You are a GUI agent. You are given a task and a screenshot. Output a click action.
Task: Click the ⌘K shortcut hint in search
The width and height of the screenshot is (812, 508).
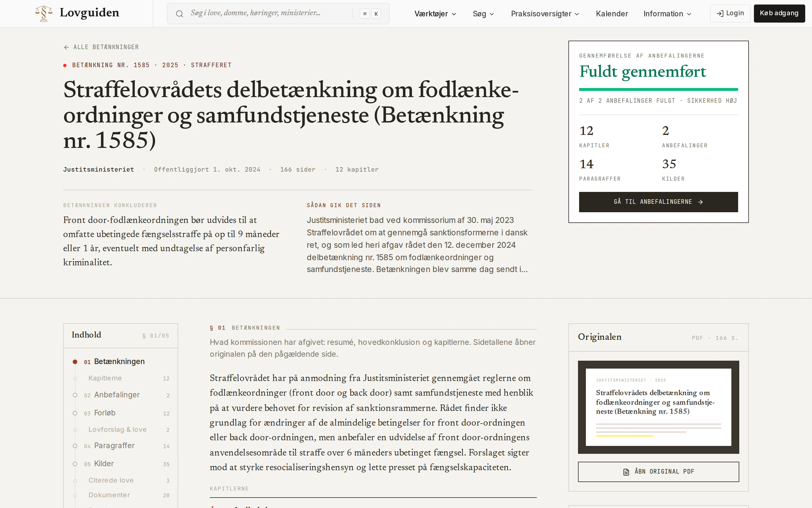[370, 14]
